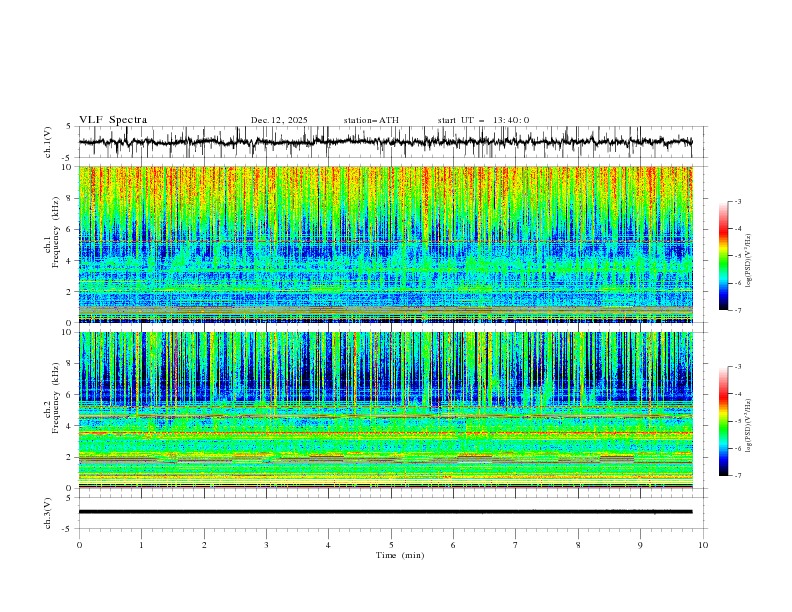Click the upper colorbar 'log(PSD)(V²/Hz)' label
The width and height of the screenshot is (792, 612).
point(749,261)
